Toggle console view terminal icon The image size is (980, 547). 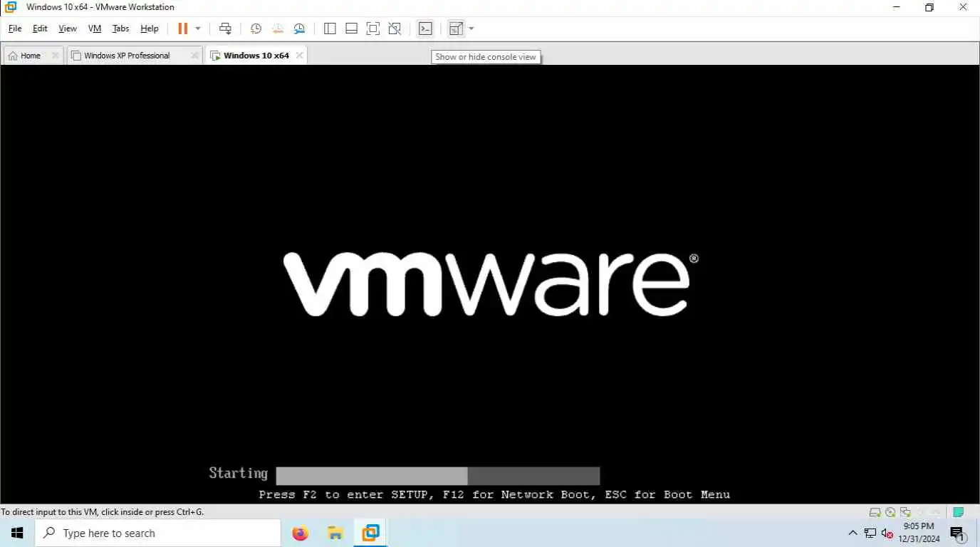click(x=425, y=28)
